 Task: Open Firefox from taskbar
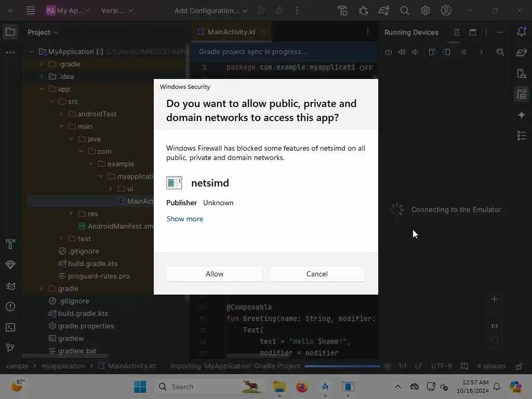click(x=302, y=387)
